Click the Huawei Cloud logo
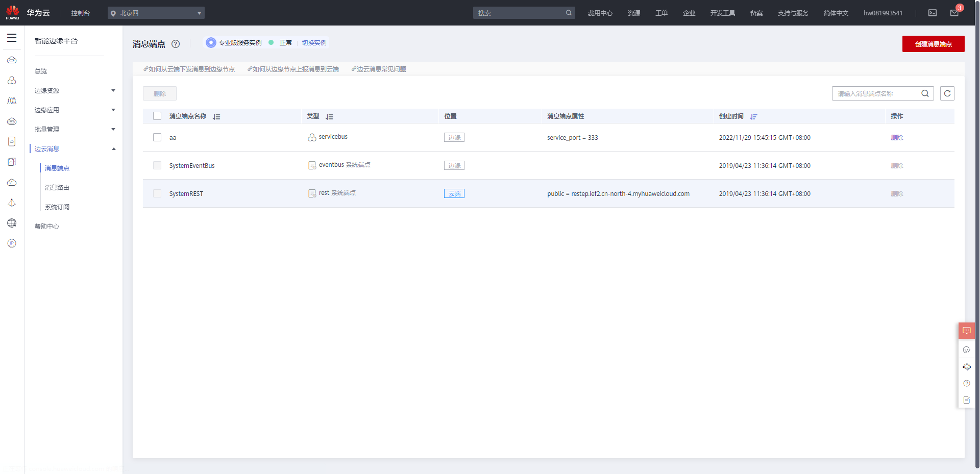The width and height of the screenshot is (980, 474). [13, 12]
